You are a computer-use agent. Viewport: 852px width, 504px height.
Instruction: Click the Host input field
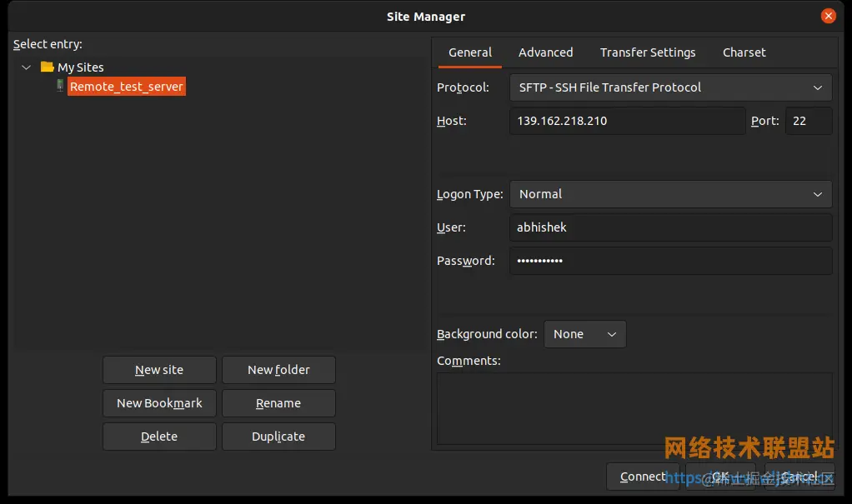point(627,121)
